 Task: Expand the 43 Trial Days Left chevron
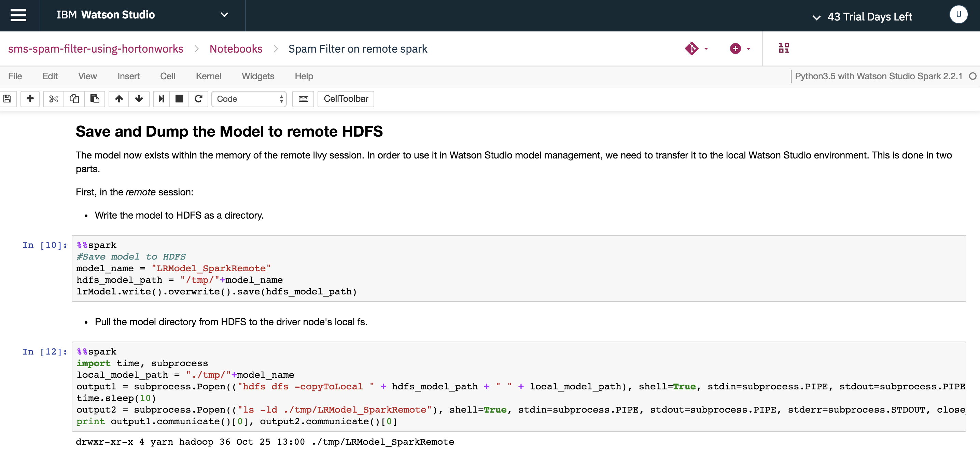[x=816, y=17]
